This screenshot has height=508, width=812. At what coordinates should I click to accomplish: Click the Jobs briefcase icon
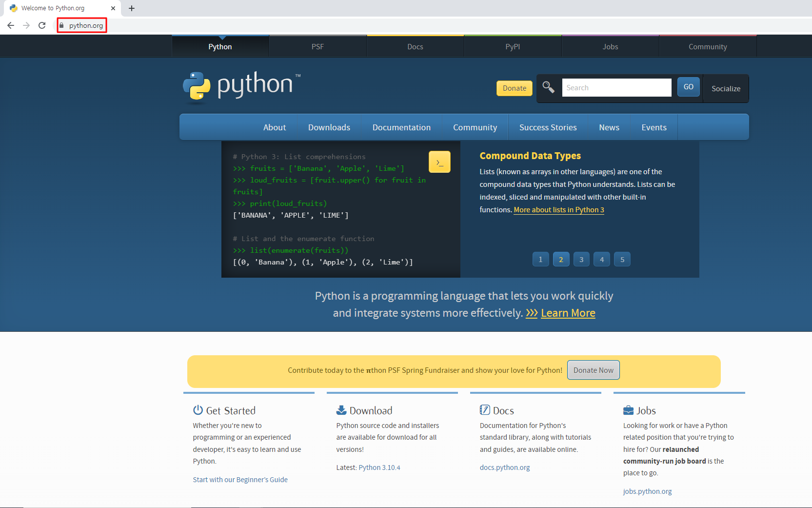[x=629, y=410]
